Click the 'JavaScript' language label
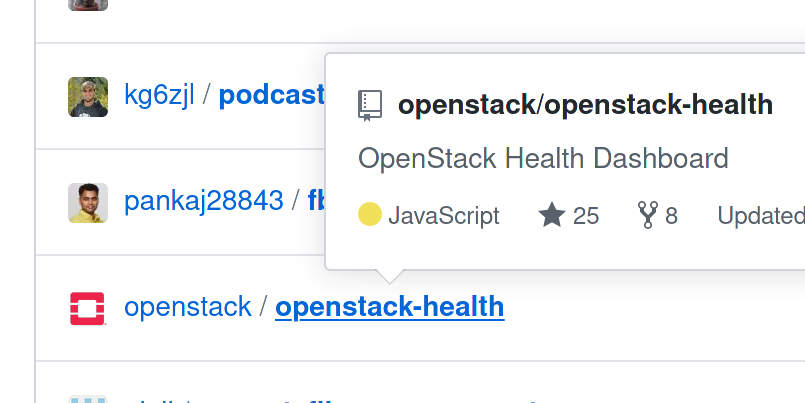The height and width of the screenshot is (403, 805). coord(444,216)
